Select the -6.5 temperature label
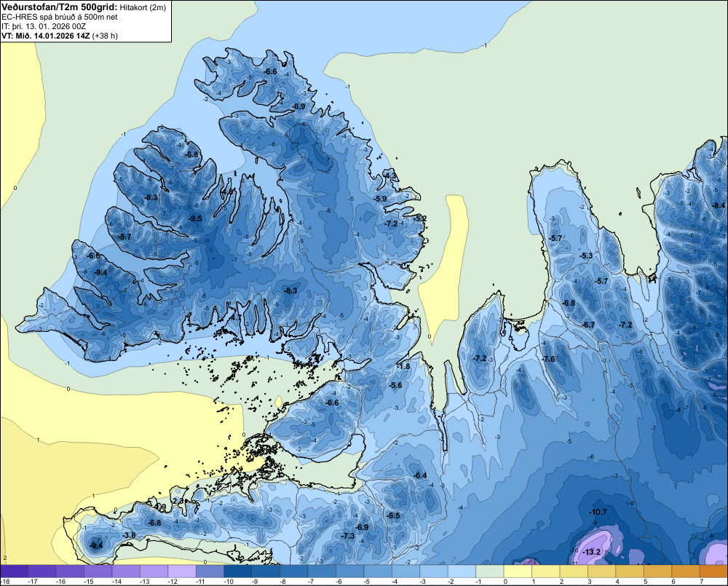The image size is (728, 586). pyautogui.click(x=393, y=515)
